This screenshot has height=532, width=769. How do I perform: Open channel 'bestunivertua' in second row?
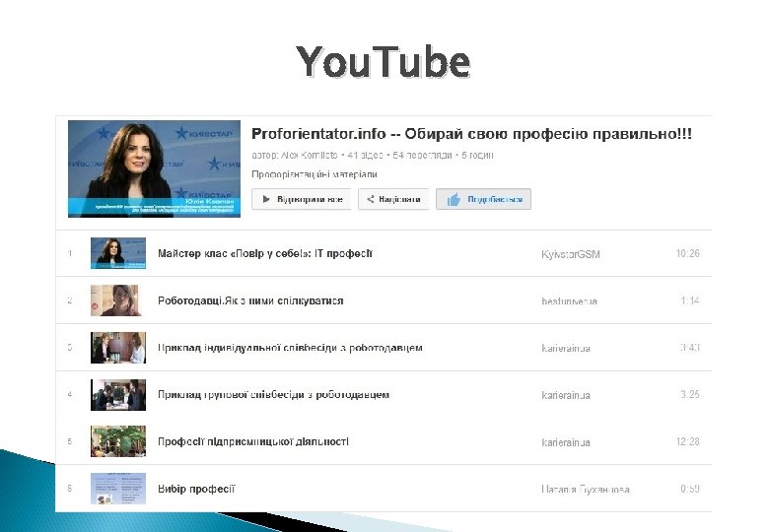pyautogui.click(x=569, y=301)
